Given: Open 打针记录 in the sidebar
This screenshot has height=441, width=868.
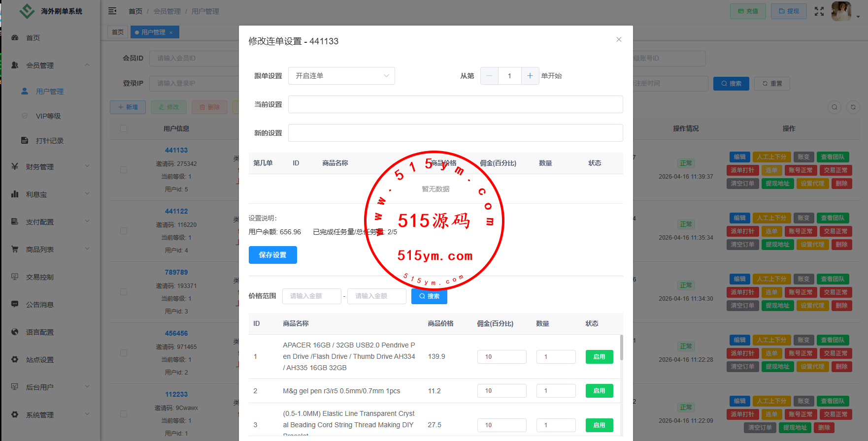Looking at the screenshot, I should tap(50, 141).
